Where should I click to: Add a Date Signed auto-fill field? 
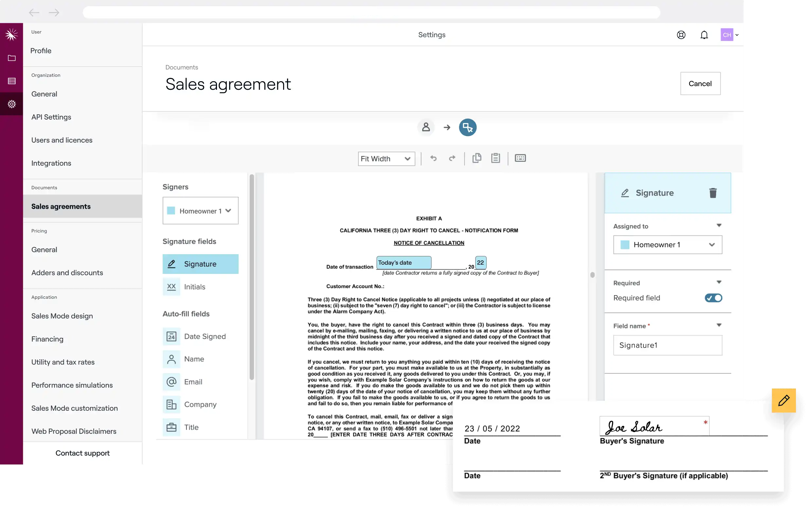(200, 336)
